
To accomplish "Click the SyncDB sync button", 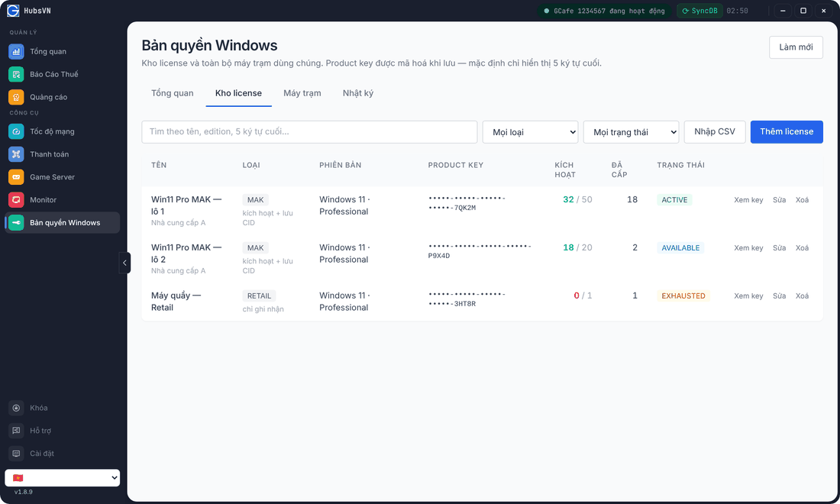I will (699, 11).
